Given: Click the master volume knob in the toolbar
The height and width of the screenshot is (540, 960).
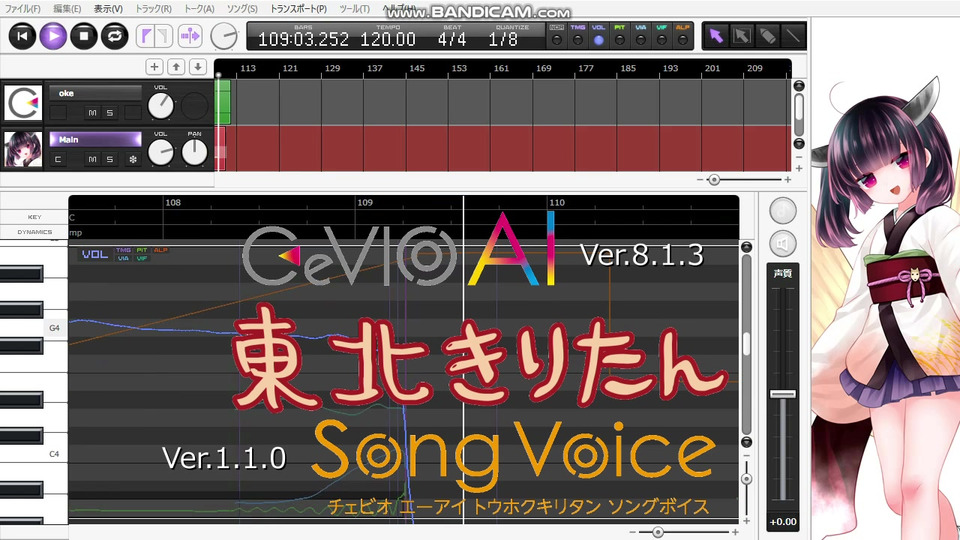Looking at the screenshot, I should pos(224,36).
